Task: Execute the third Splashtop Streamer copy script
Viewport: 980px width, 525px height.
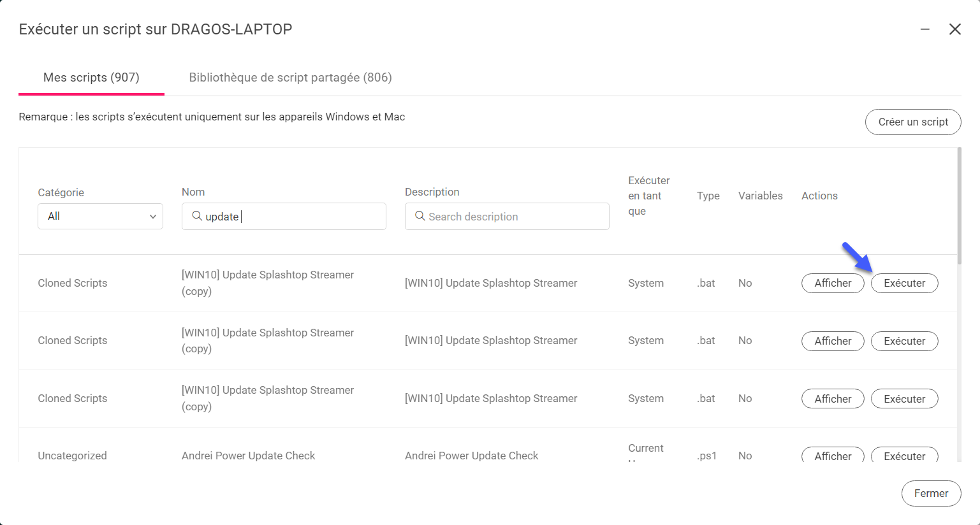Action: pos(904,399)
